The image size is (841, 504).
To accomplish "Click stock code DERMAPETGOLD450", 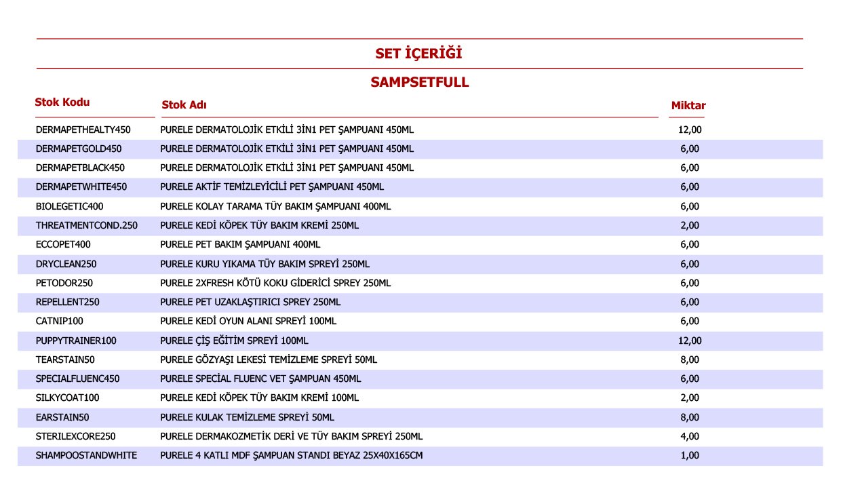I will pyautogui.click(x=79, y=149).
